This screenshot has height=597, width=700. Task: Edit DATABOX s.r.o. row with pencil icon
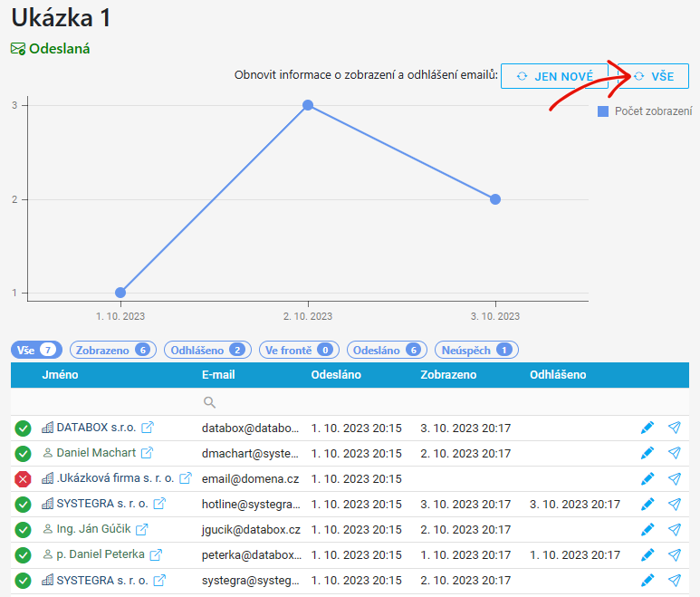(647, 428)
